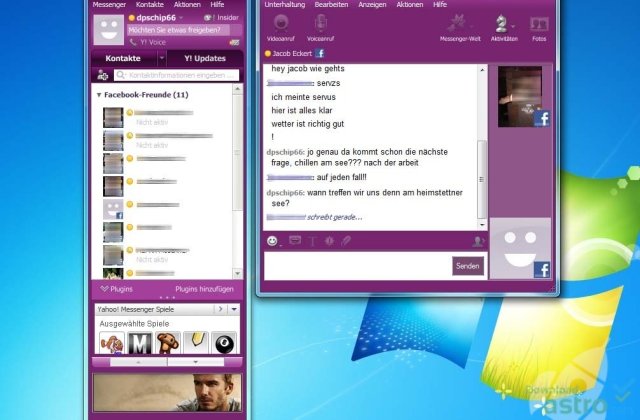Click chat history scrollbar down arrow
640x420 pixels.
click(482, 224)
